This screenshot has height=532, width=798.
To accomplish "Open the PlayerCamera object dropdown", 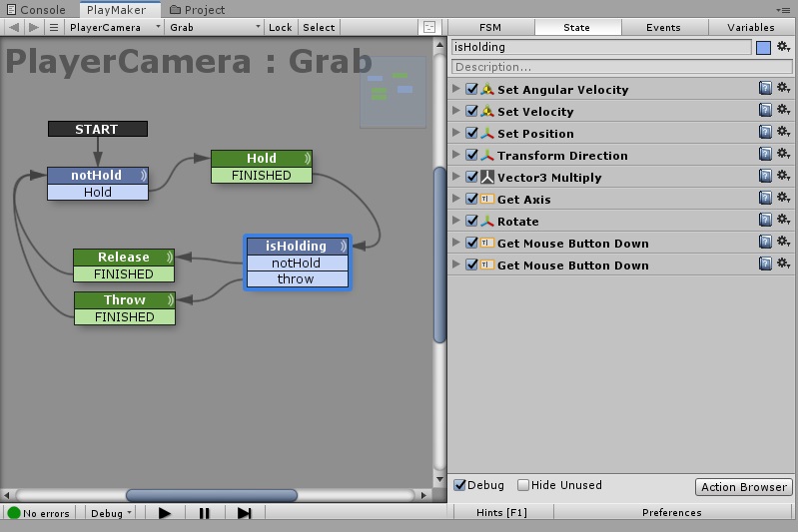I will point(115,28).
